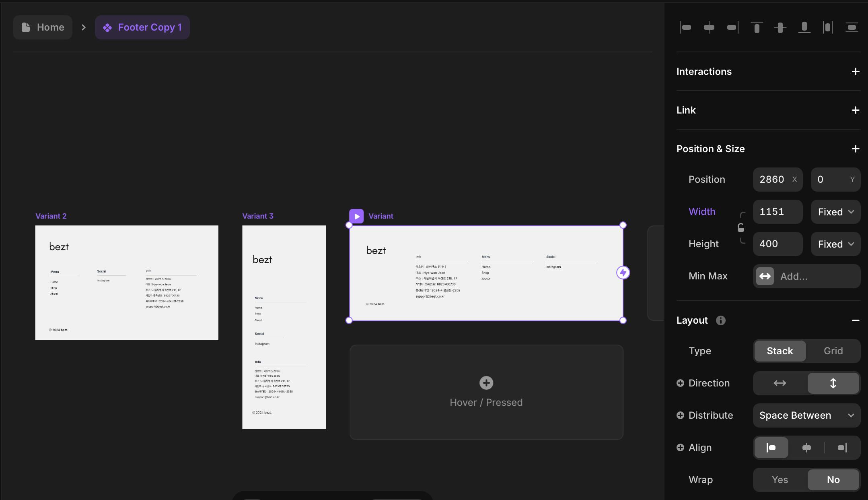Click the align top icon
The width and height of the screenshot is (868, 500).
coord(757,27)
